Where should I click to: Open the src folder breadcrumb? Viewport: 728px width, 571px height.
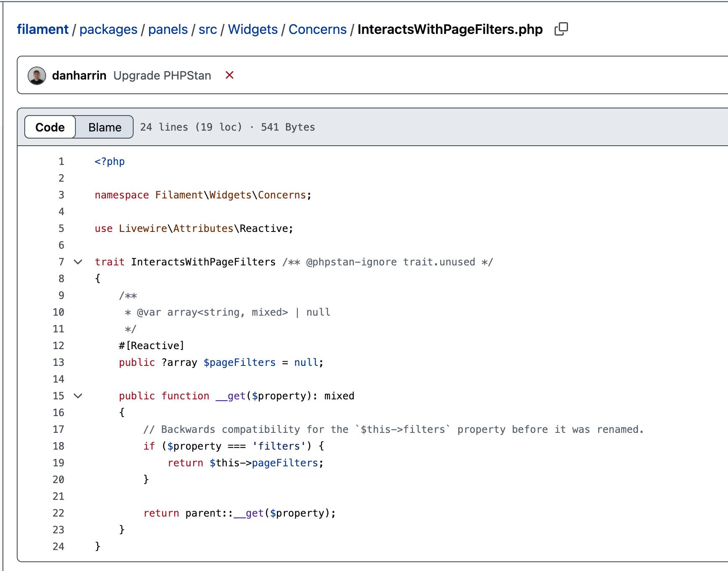(x=207, y=29)
